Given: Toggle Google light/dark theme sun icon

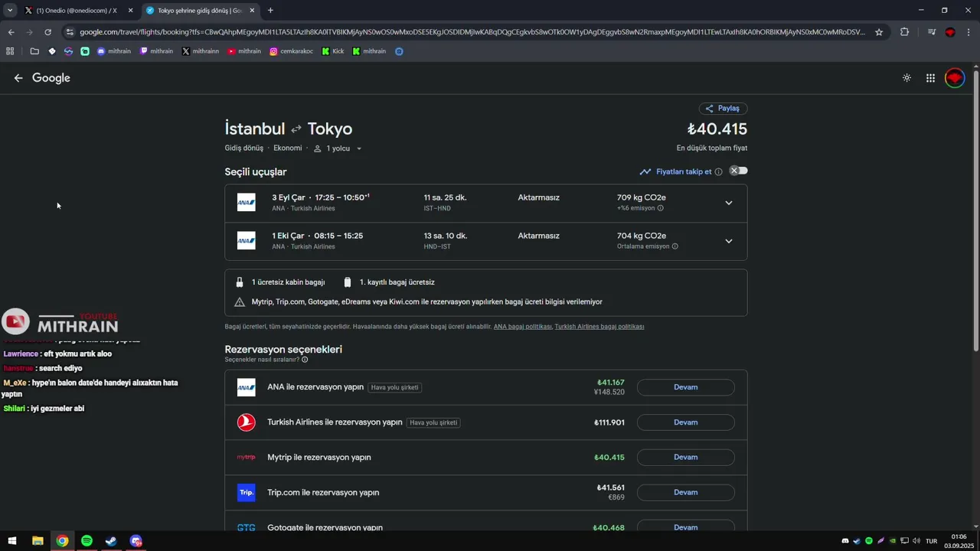Looking at the screenshot, I should pos(906,78).
